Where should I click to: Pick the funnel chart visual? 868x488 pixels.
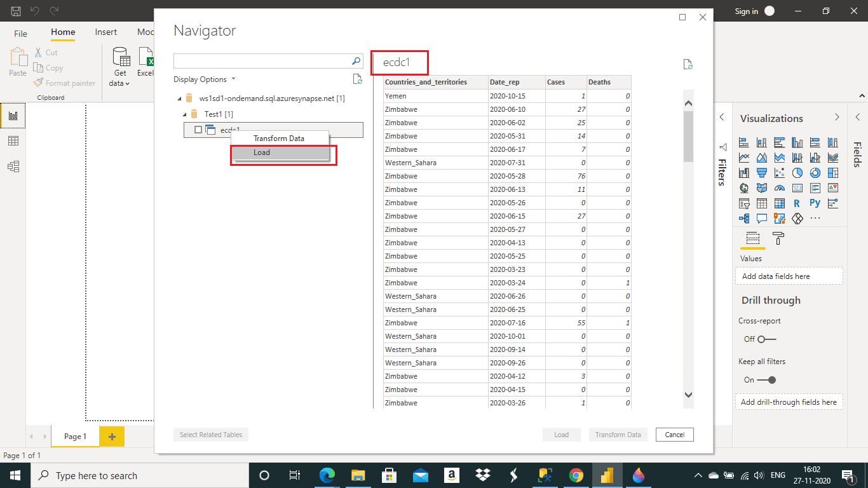click(x=762, y=173)
